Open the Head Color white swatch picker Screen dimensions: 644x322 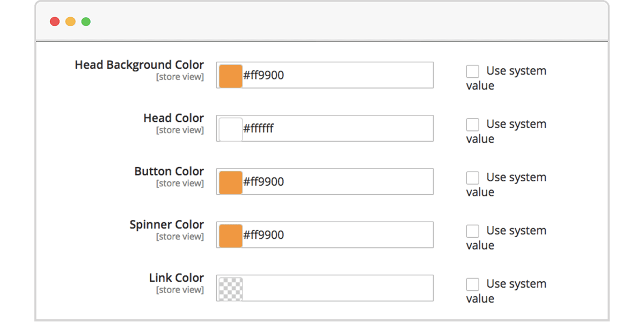pyautogui.click(x=231, y=129)
